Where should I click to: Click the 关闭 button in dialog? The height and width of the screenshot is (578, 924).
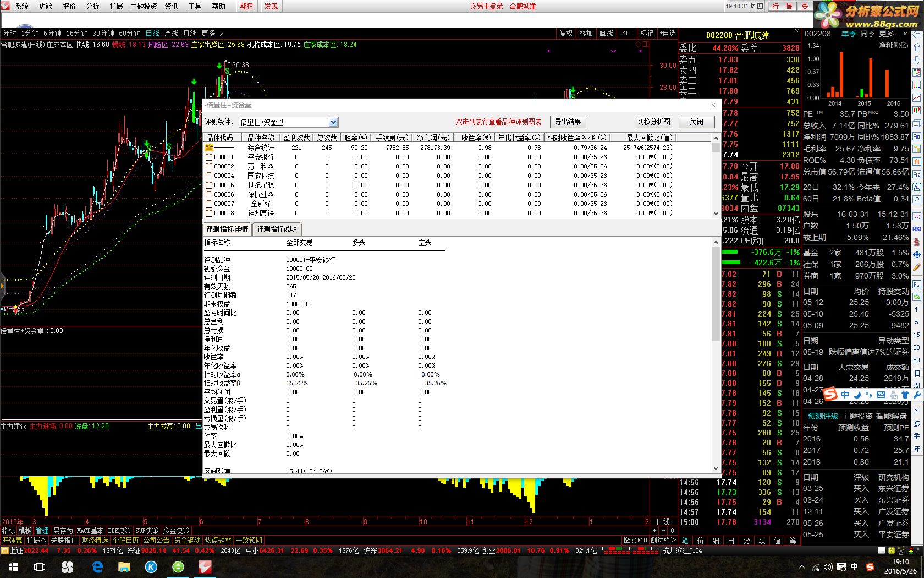(696, 122)
